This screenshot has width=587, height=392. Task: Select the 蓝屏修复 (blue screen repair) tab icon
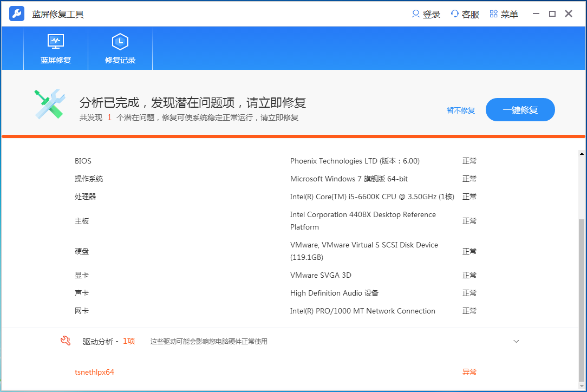55,42
